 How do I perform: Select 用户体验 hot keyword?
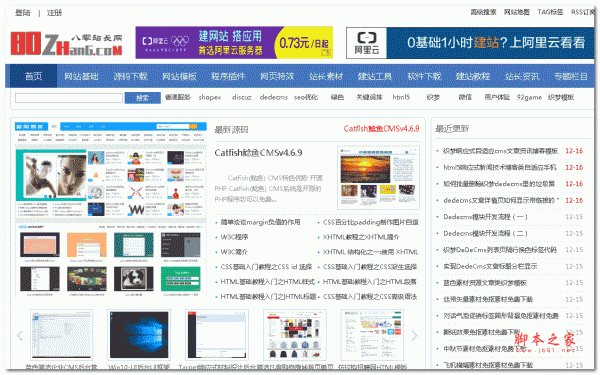coord(497,97)
